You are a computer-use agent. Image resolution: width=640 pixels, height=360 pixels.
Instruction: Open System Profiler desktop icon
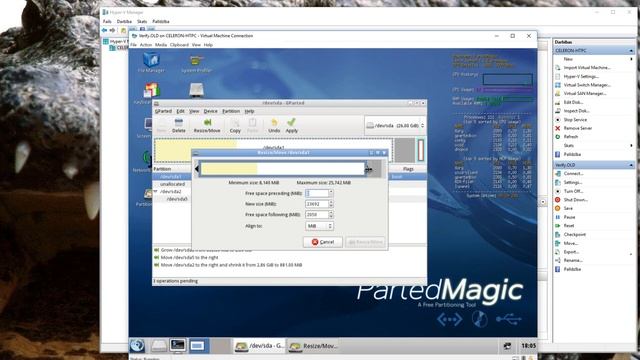(196, 64)
